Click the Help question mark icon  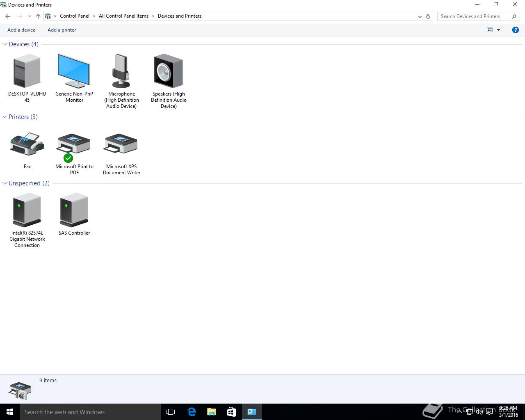point(516,30)
